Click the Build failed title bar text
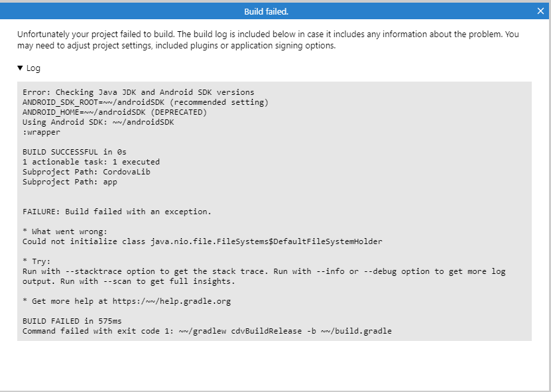The image size is (551, 392). point(267,11)
